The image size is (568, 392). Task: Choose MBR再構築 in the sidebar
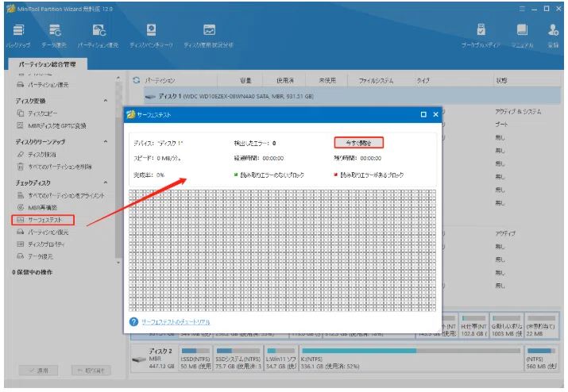click(37, 207)
